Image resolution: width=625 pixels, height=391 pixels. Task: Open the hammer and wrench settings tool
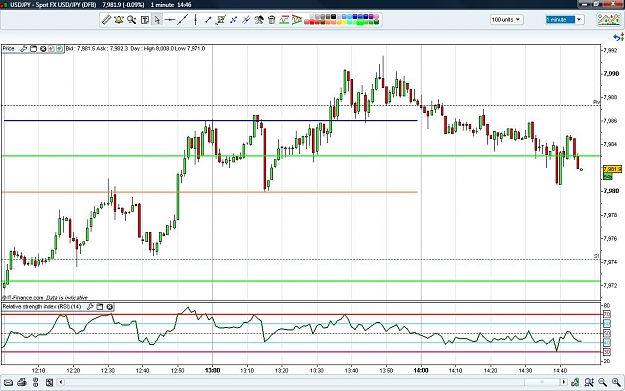point(259,20)
